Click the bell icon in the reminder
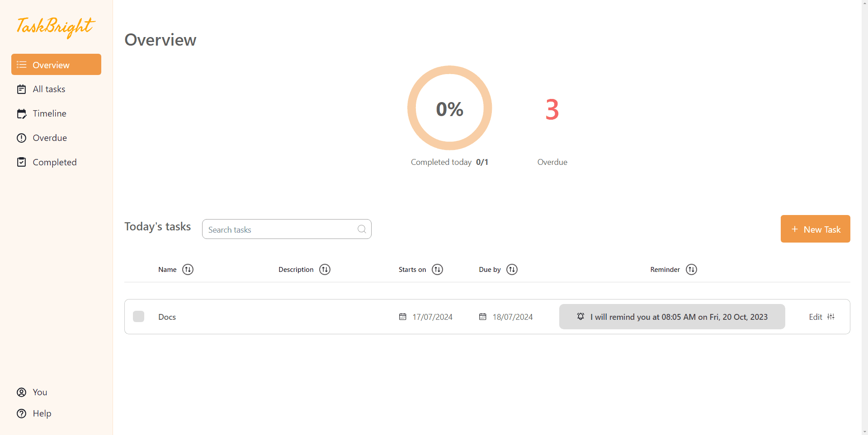The width and height of the screenshot is (868, 435). (x=580, y=317)
